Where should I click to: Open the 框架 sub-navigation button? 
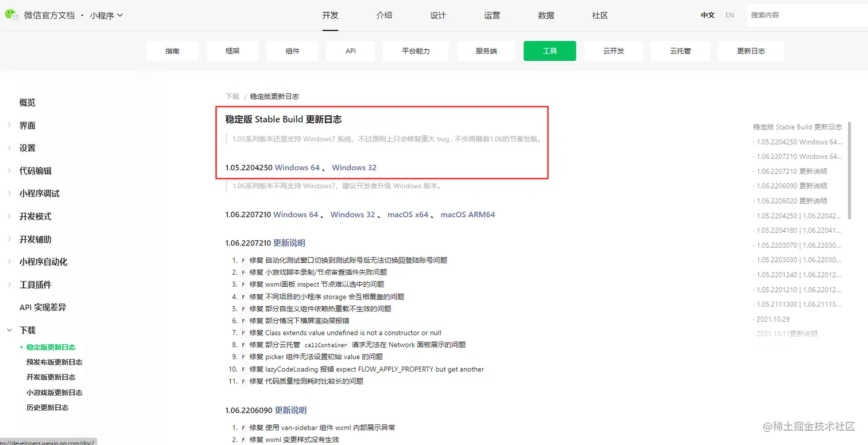[232, 51]
